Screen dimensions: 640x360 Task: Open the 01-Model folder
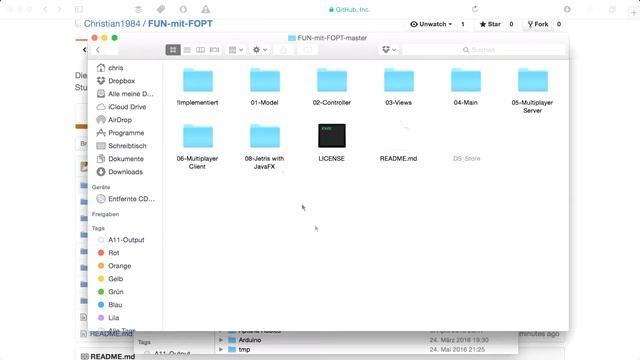pyautogui.click(x=265, y=80)
